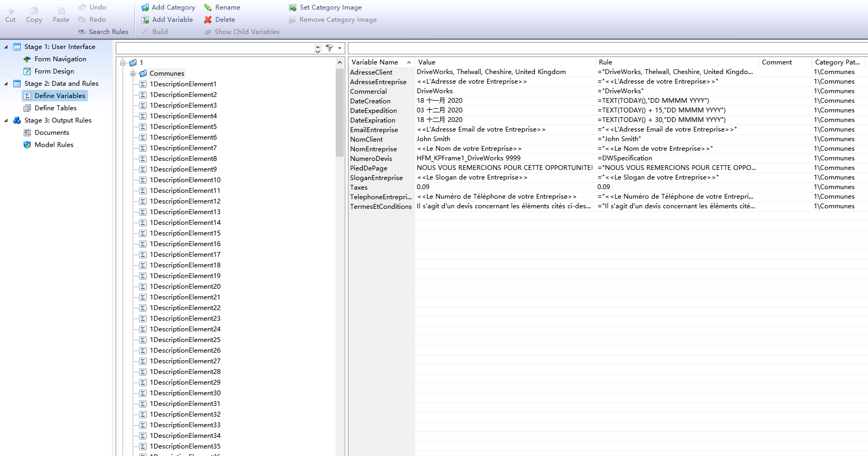Click the ="DriveWorks" rule cell
Viewport: 868px width, 456px height.
(x=620, y=92)
